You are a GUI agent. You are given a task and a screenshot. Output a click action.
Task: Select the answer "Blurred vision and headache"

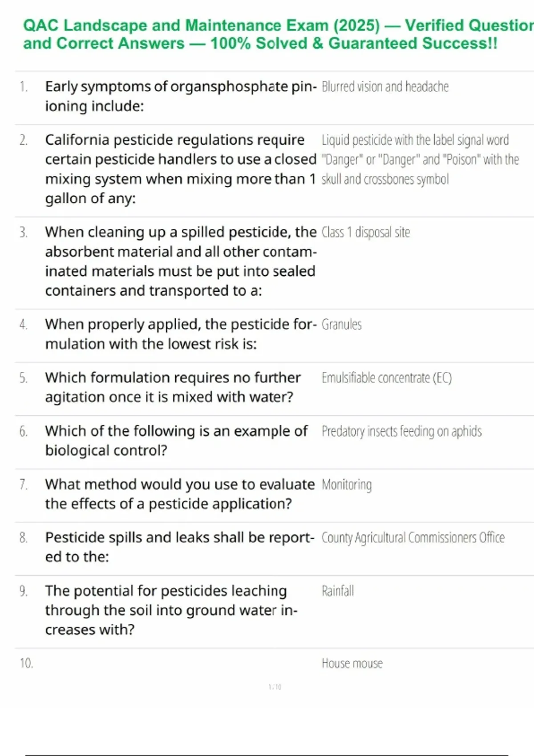coord(385,86)
